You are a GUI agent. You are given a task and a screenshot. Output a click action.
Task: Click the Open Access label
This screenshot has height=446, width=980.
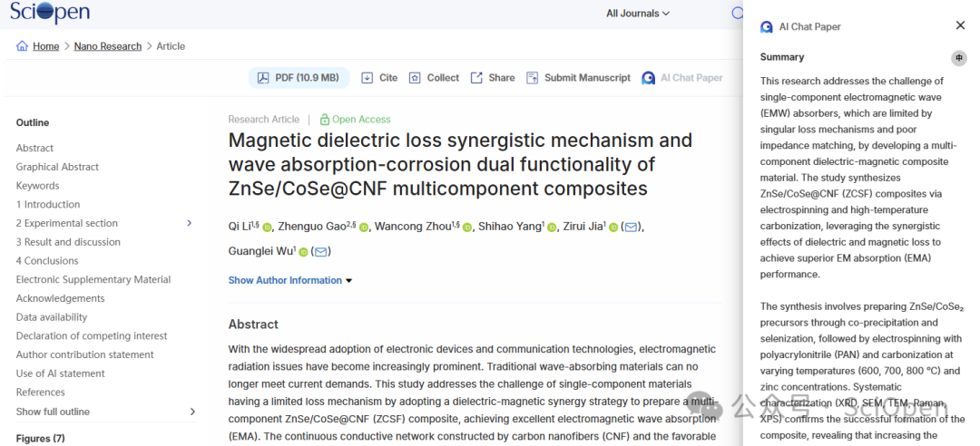click(361, 119)
